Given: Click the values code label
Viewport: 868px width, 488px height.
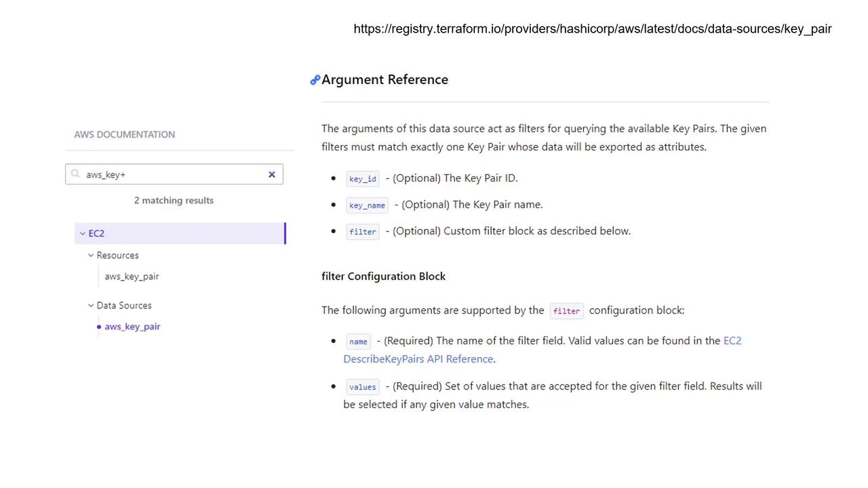Looking at the screenshot, I should [363, 387].
